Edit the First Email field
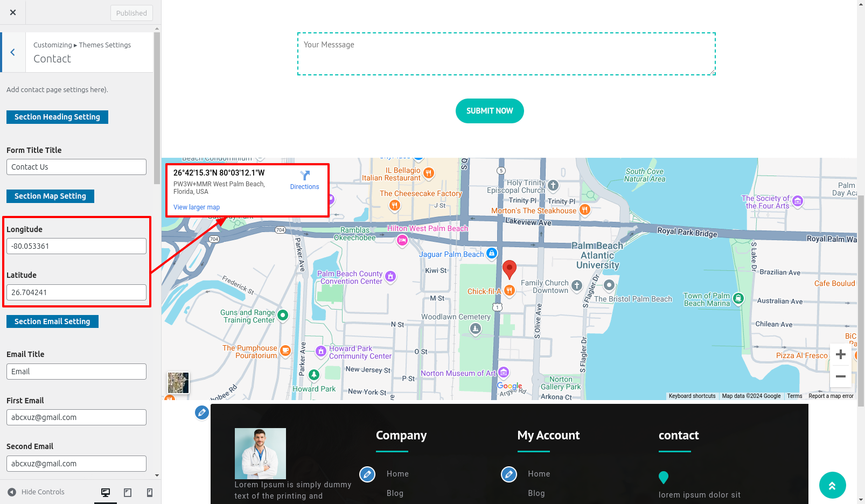Viewport: 865px width, 504px height. click(76, 417)
